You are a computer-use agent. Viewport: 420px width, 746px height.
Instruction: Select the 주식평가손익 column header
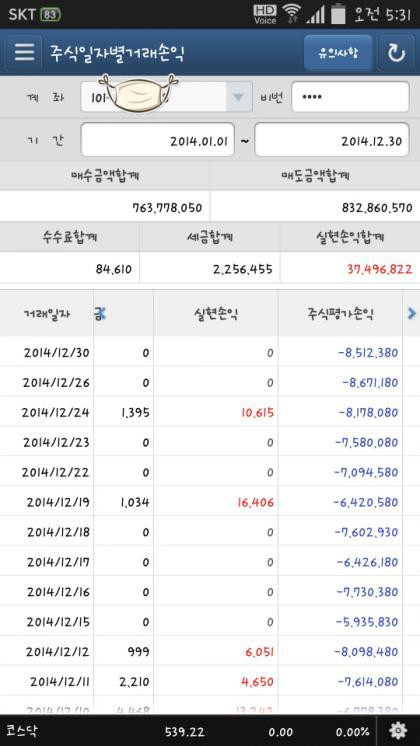click(x=341, y=314)
